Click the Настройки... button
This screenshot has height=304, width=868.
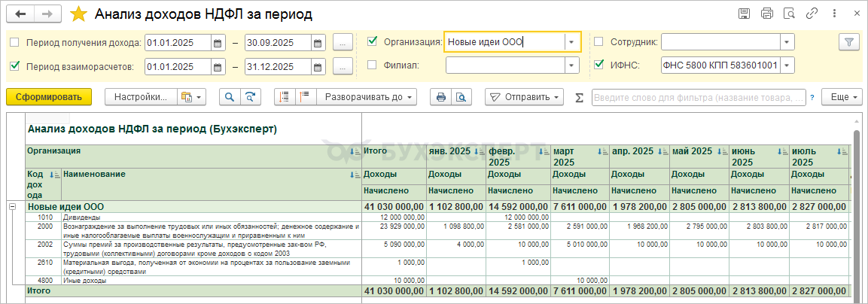[x=140, y=97]
